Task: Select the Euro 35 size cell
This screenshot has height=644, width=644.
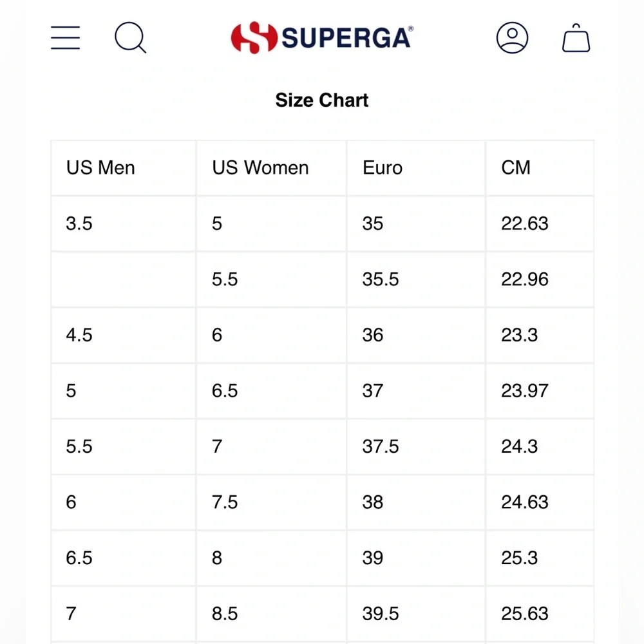Action: click(x=416, y=223)
